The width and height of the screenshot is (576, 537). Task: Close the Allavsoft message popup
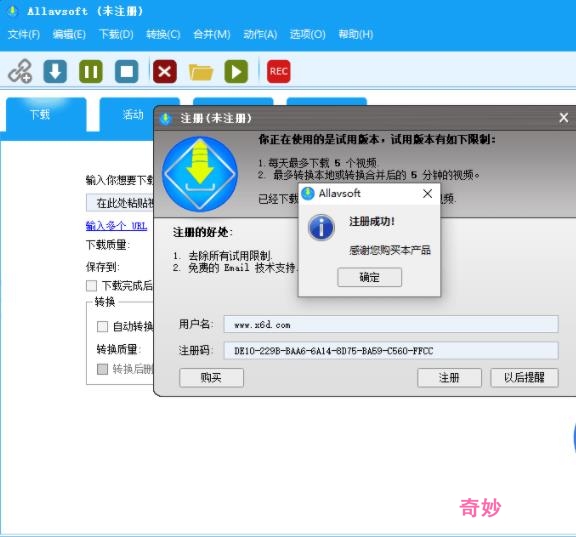pyautogui.click(x=427, y=193)
